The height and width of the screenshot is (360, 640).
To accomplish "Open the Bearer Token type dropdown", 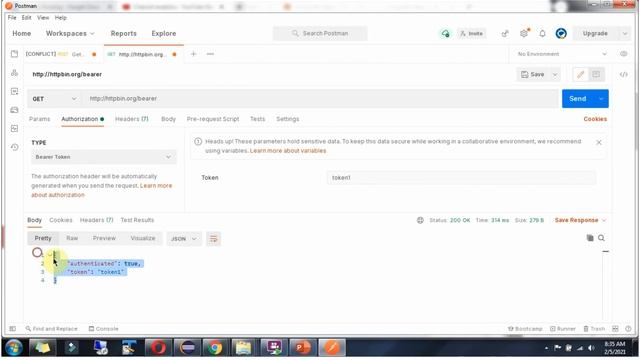I will pos(104,157).
